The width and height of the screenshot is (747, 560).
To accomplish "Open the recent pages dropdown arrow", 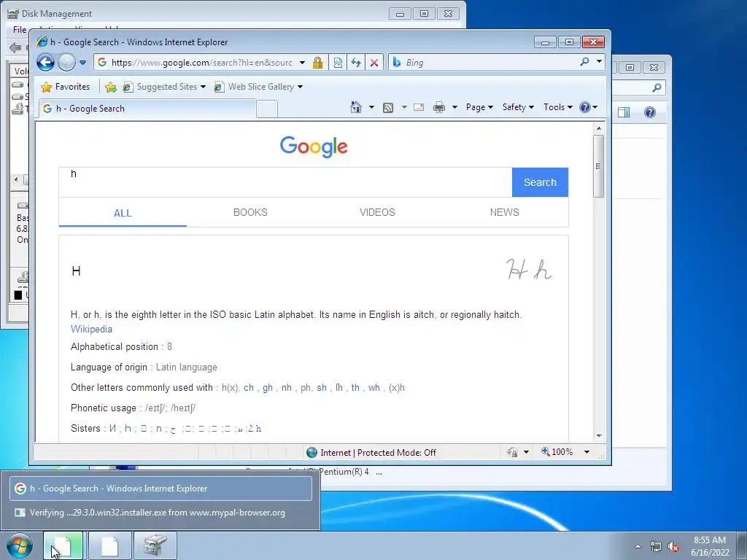I will point(82,63).
